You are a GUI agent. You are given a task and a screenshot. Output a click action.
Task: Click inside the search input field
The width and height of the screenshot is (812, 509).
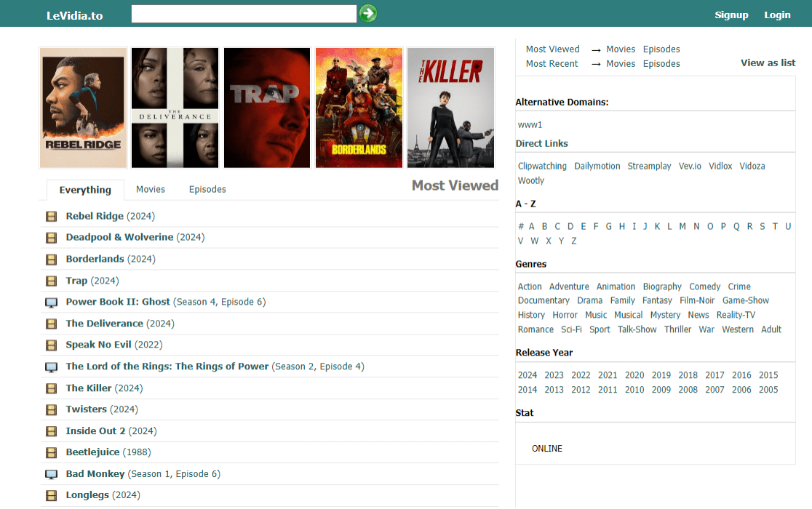click(x=244, y=14)
